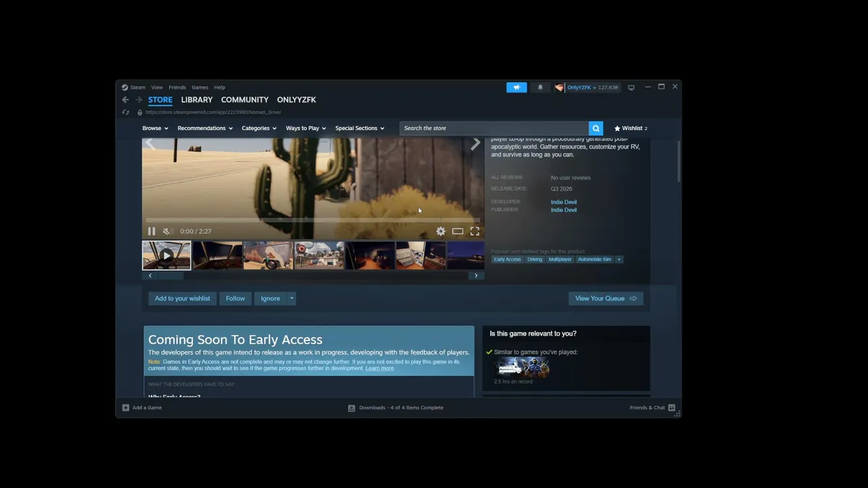Show previous media with left arrow overlay
Screen dimensions: 868x488
click(151, 144)
